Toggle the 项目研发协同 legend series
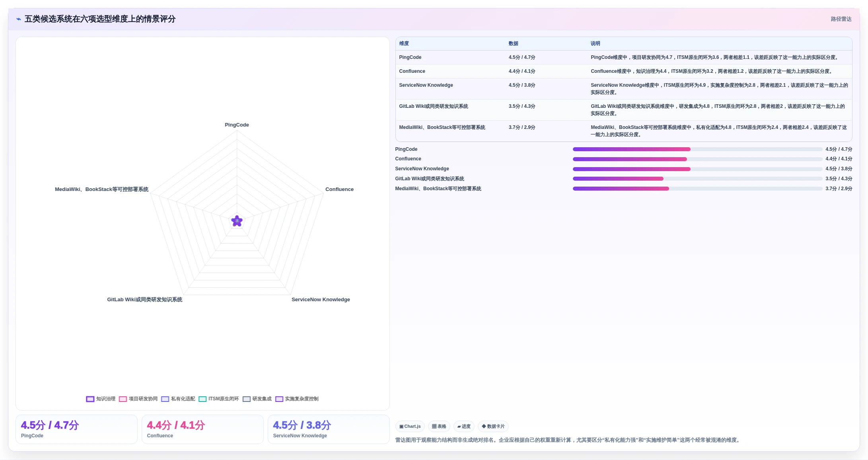This screenshot has width=868, height=460. (x=138, y=399)
